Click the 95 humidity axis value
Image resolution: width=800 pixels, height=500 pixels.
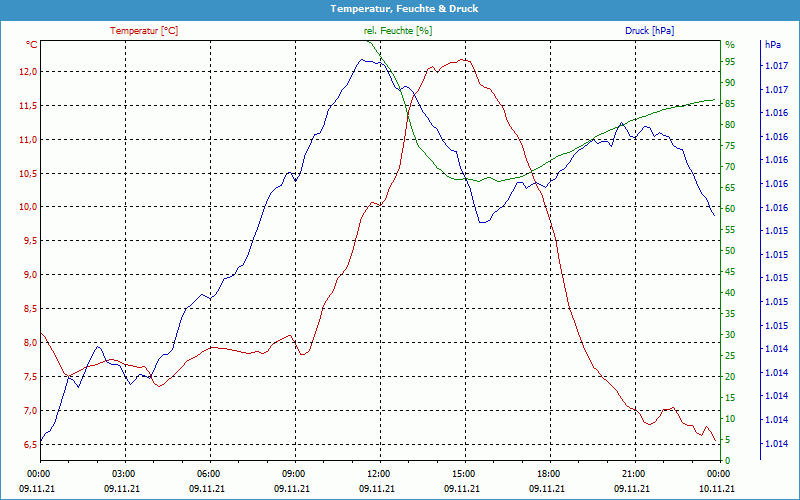click(730, 62)
